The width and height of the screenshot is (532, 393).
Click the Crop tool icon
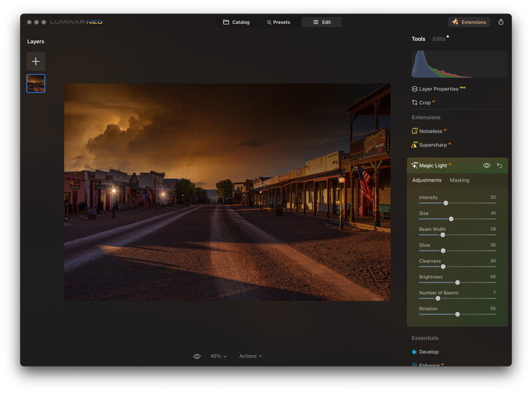click(414, 102)
